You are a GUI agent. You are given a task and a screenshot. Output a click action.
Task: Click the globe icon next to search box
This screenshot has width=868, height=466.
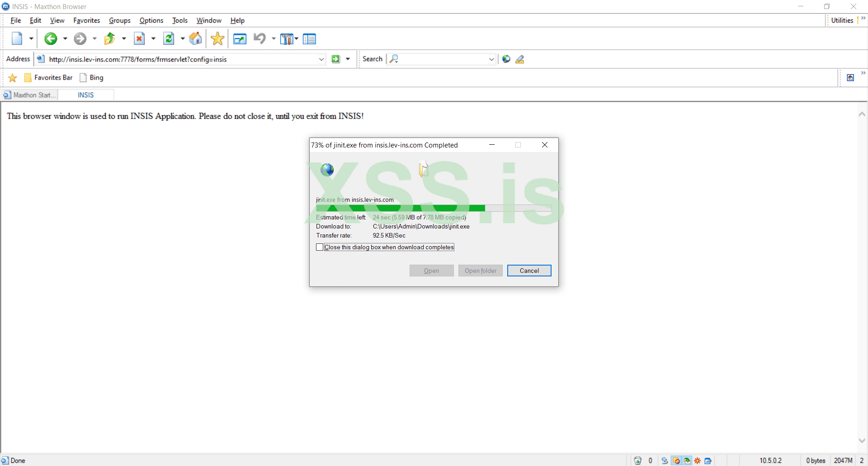click(506, 59)
